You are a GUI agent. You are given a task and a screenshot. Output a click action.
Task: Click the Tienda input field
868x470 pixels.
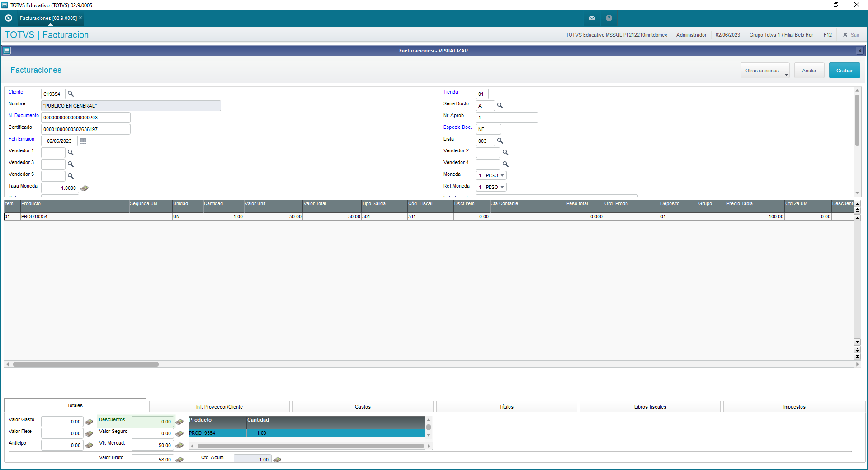point(482,94)
